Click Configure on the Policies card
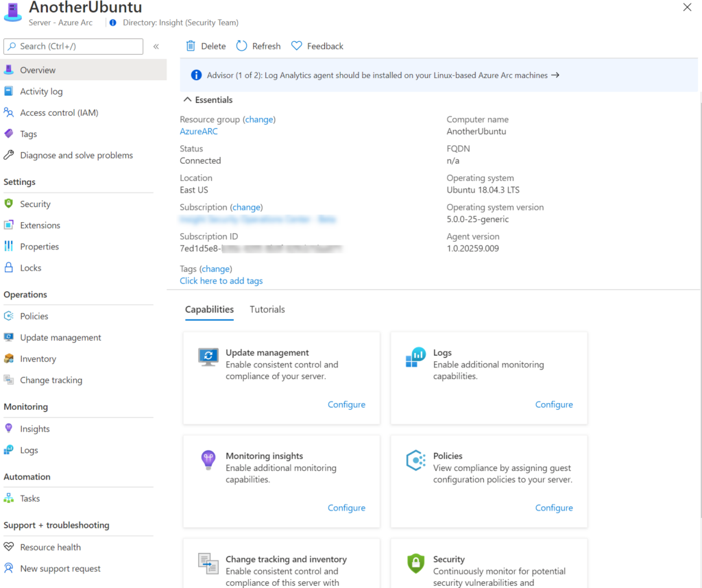702x588 pixels. (554, 507)
